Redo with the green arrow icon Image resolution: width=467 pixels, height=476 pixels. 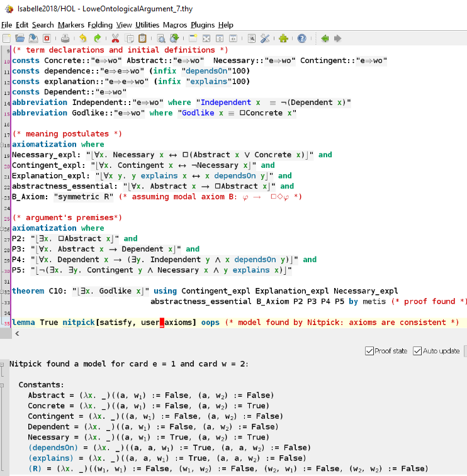(x=97, y=38)
